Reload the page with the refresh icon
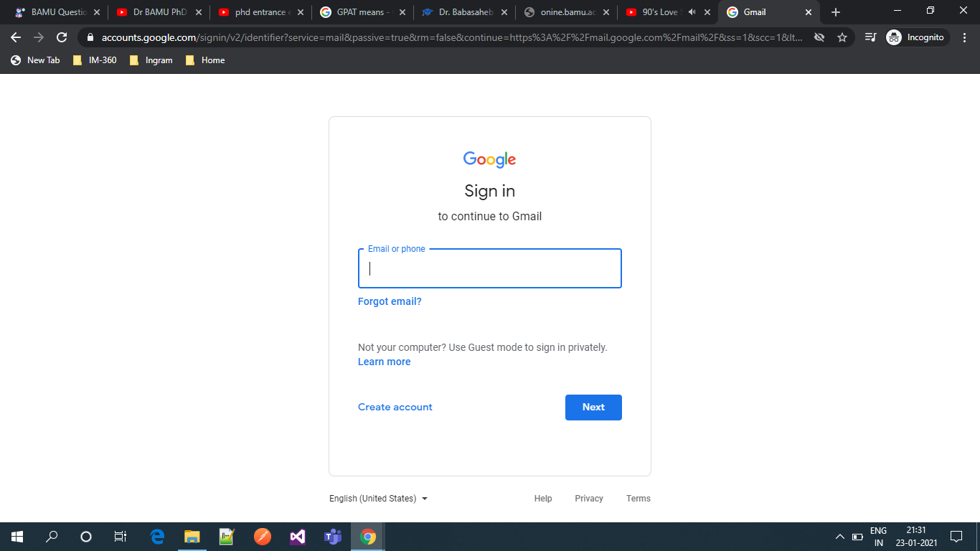 [x=62, y=37]
